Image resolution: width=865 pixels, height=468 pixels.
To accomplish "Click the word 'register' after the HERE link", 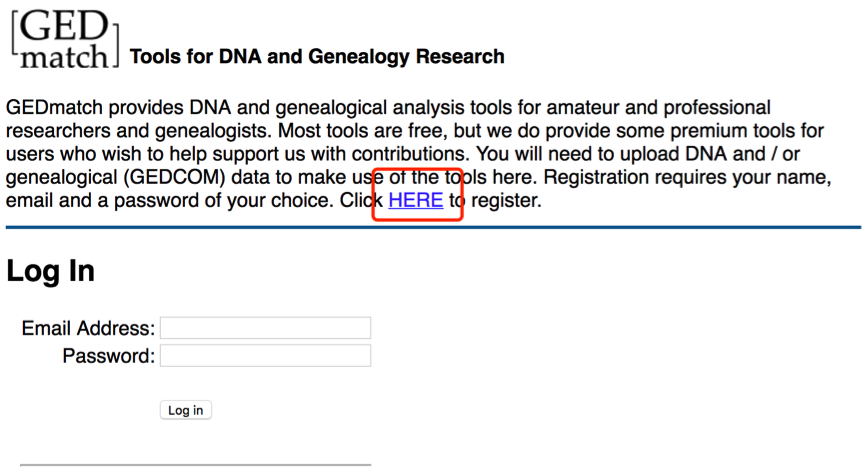I will click(505, 201).
